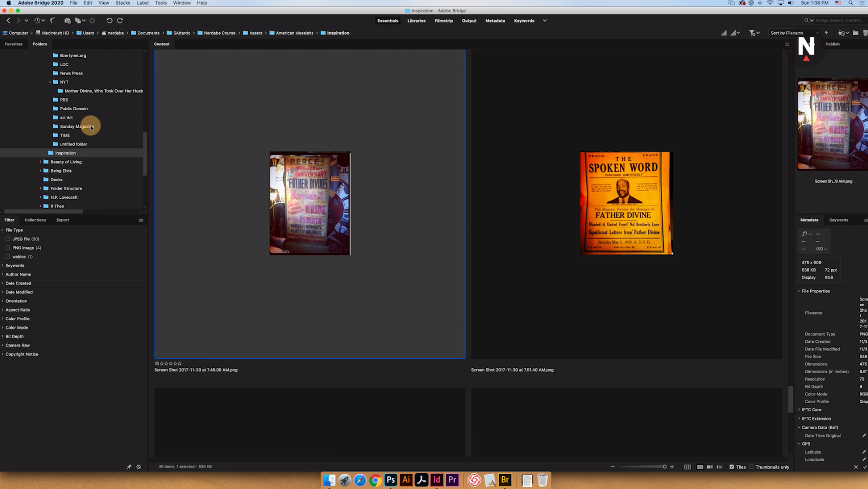Enable the Thumbnails only checkbox
868x489 pixels.
pyautogui.click(x=751, y=467)
